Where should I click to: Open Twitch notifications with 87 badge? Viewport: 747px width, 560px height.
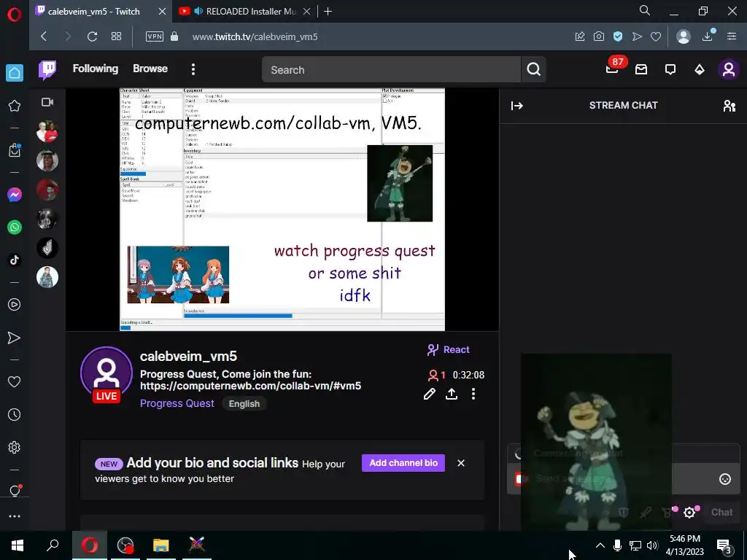point(613,69)
